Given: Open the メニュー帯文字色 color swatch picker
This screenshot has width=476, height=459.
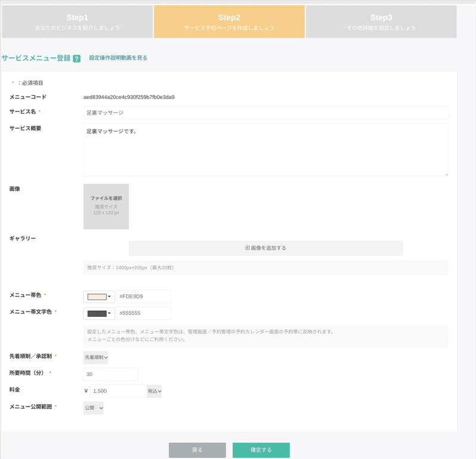Looking at the screenshot, I should pyautogui.click(x=99, y=313).
